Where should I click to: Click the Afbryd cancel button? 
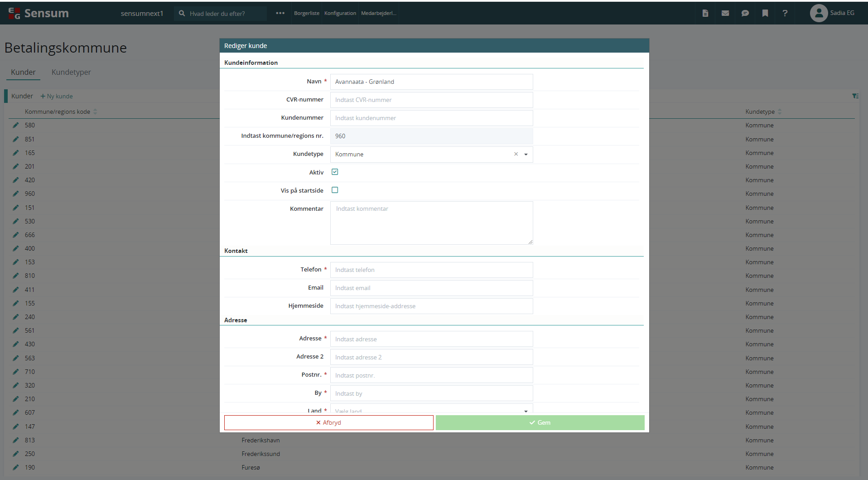(328, 422)
